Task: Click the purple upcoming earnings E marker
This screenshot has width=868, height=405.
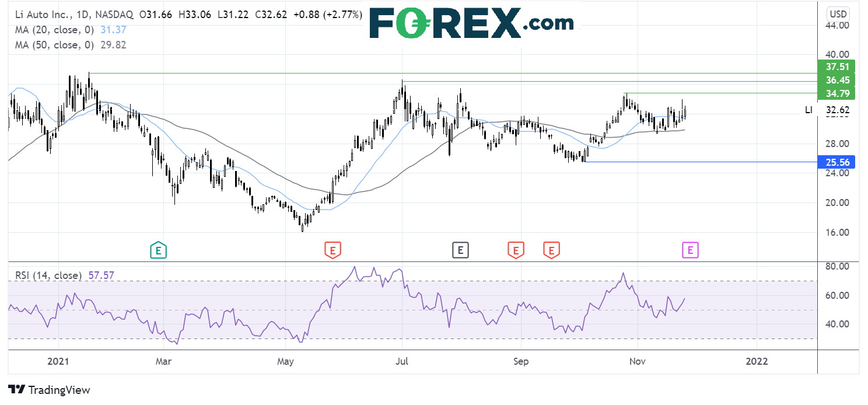Action: (x=690, y=250)
